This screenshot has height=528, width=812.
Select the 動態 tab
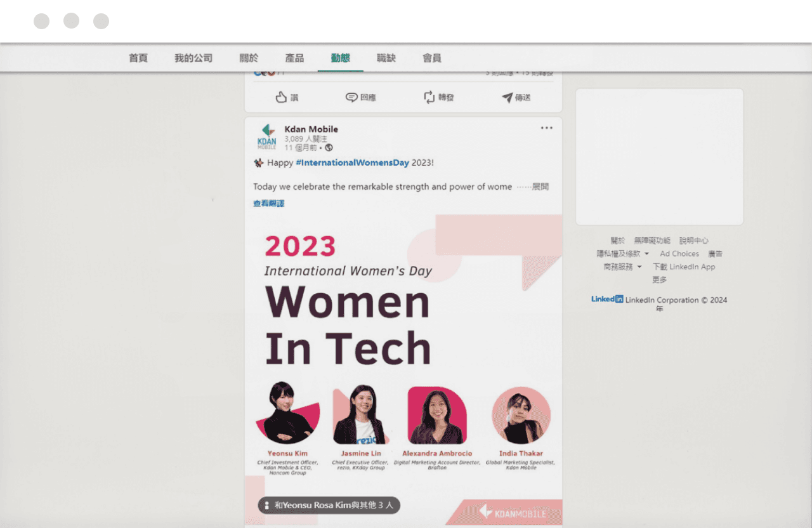point(340,58)
